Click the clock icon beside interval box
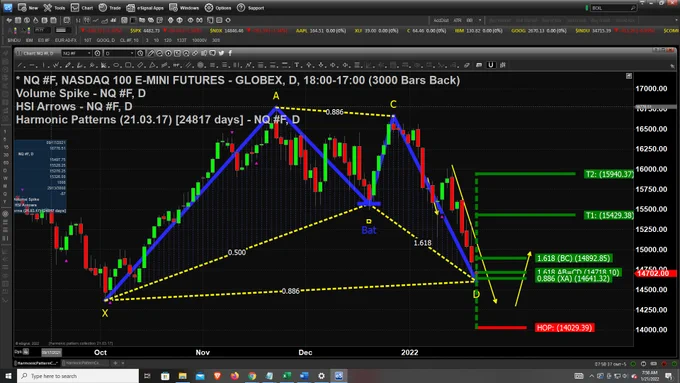Screen dimensions: 680x383 [x=141, y=53]
